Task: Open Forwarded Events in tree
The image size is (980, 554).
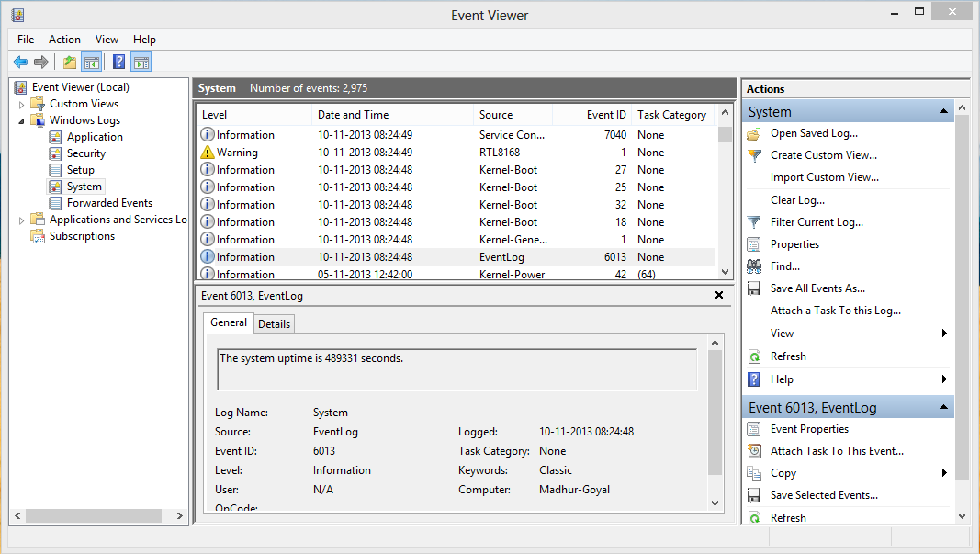Action: 109,203
